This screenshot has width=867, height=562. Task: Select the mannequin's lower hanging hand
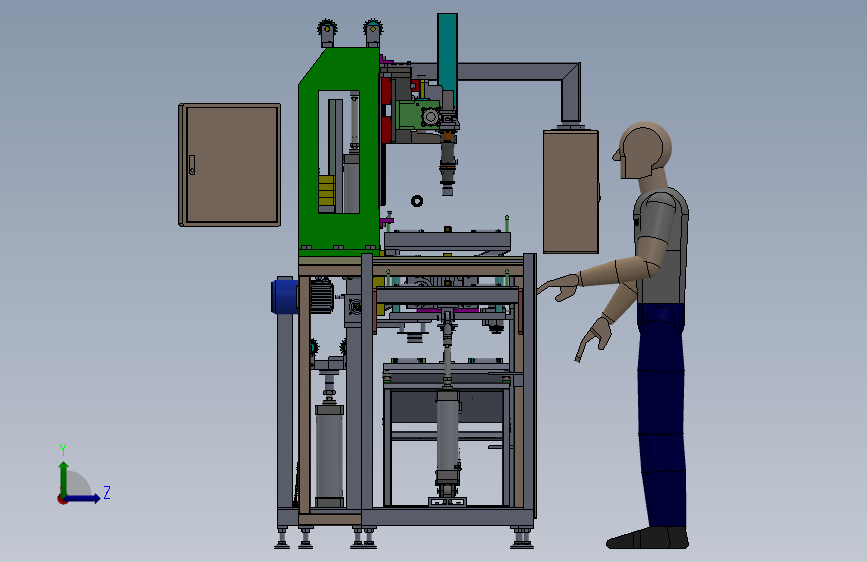tap(593, 337)
